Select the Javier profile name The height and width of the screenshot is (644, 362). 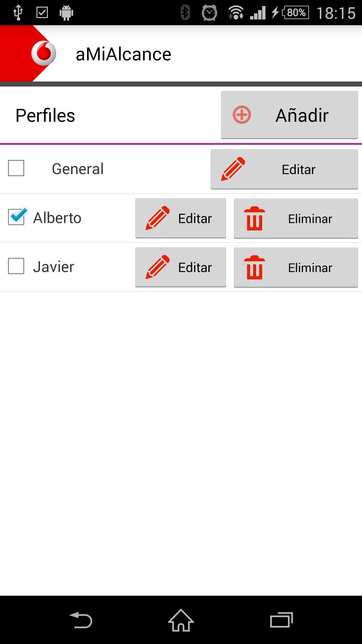54,267
